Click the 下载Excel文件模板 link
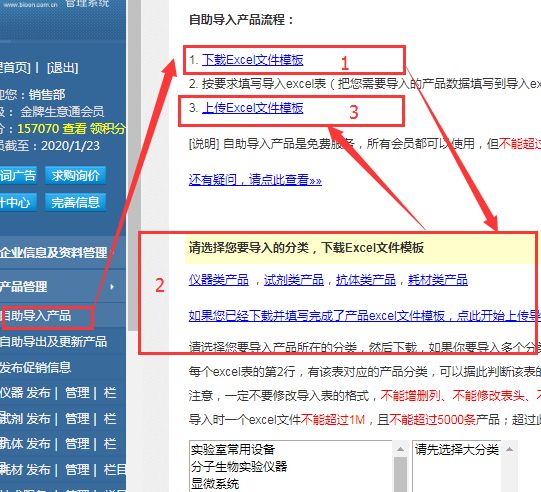This screenshot has height=492, width=541. click(x=253, y=60)
